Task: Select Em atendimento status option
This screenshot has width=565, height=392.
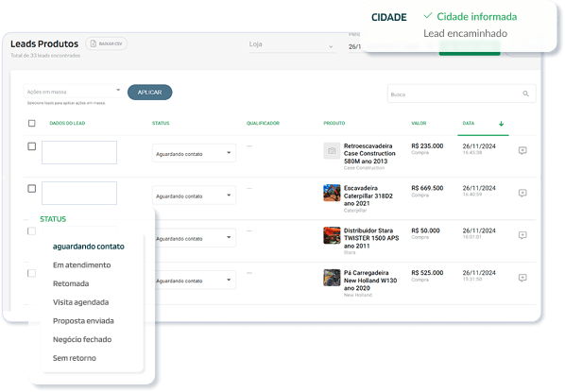Action: pos(82,265)
